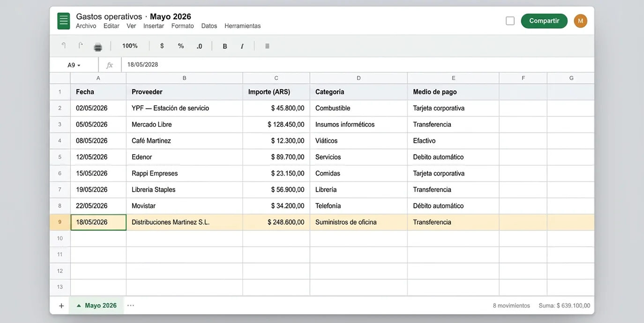This screenshot has width=644, height=323.
Task: Open the M user avatar
Action: pyautogui.click(x=580, y=21)
